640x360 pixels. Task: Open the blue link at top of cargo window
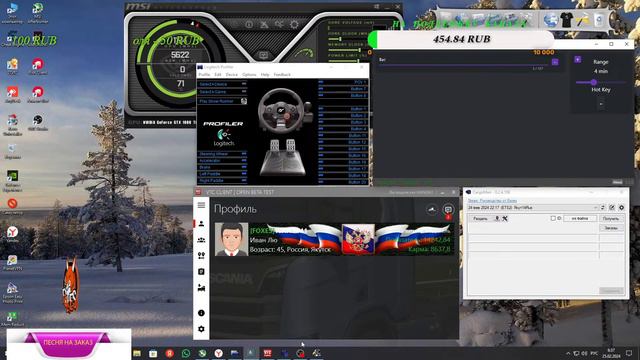492,200
